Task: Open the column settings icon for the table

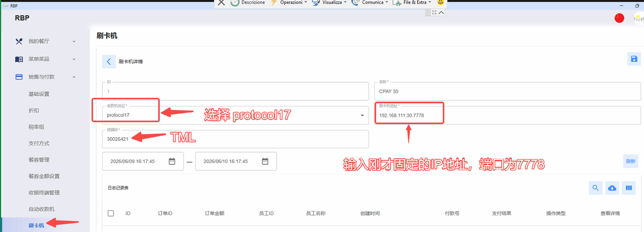Action: [628, 188]
